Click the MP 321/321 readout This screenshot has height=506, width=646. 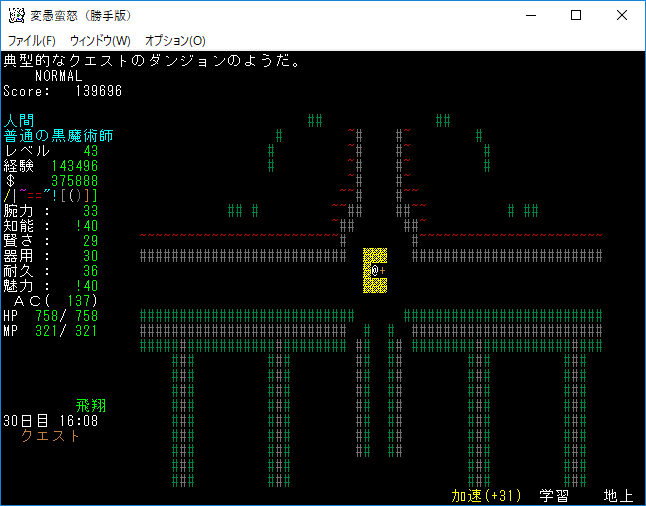click(x=50, y=331)
